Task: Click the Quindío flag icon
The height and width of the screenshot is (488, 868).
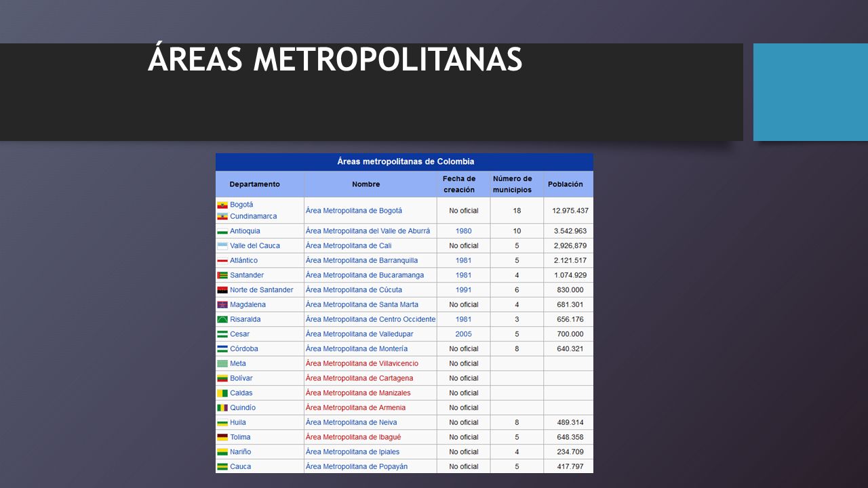Action: tap(222, 408)
